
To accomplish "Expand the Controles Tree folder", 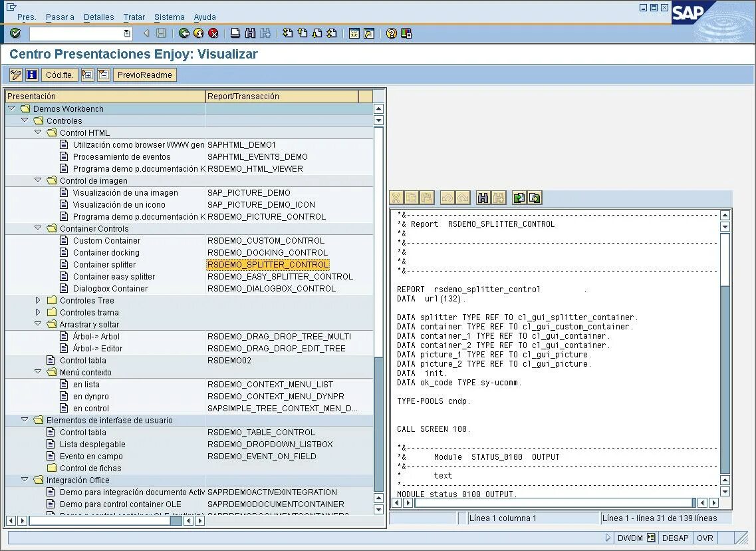I will coord(38,300).
